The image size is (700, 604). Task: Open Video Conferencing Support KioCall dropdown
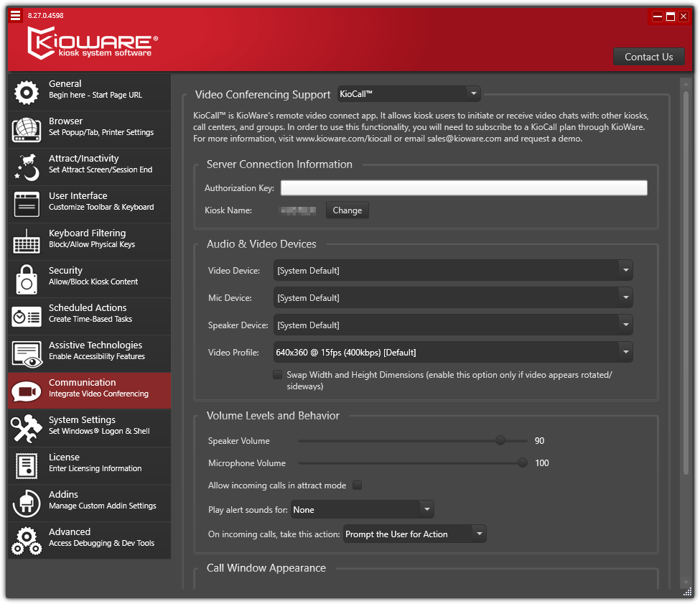(409, 94)
